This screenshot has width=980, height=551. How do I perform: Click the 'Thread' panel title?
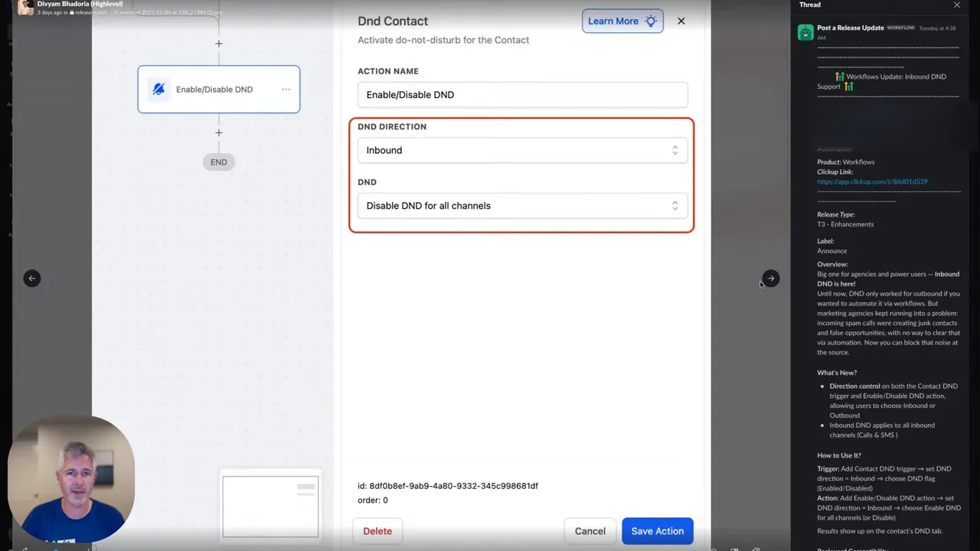coord(810,5)
